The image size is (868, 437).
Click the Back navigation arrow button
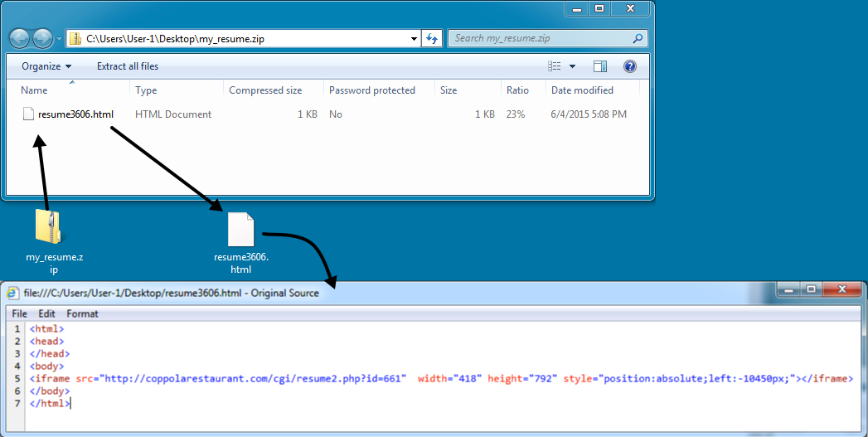pos(20,38)
